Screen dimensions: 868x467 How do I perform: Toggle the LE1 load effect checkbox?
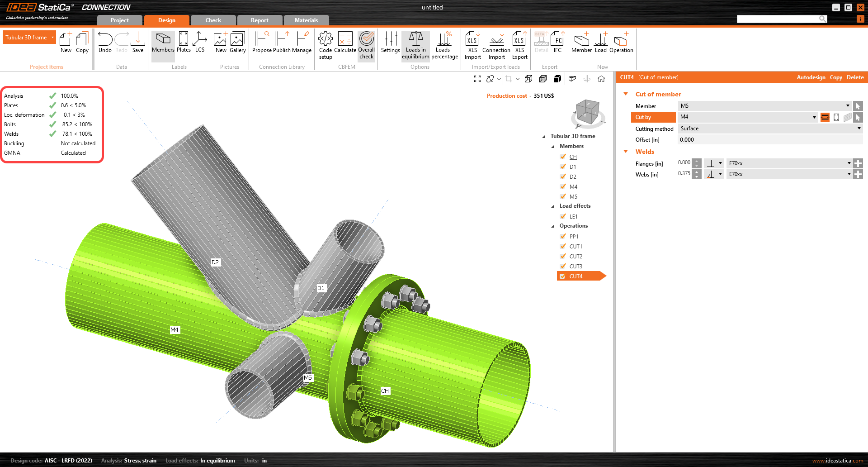[x=563, y=216]
